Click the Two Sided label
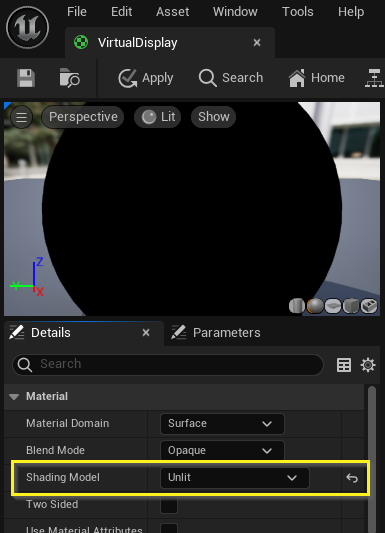Screen dimensions: 385x533 tap(52, 504)
